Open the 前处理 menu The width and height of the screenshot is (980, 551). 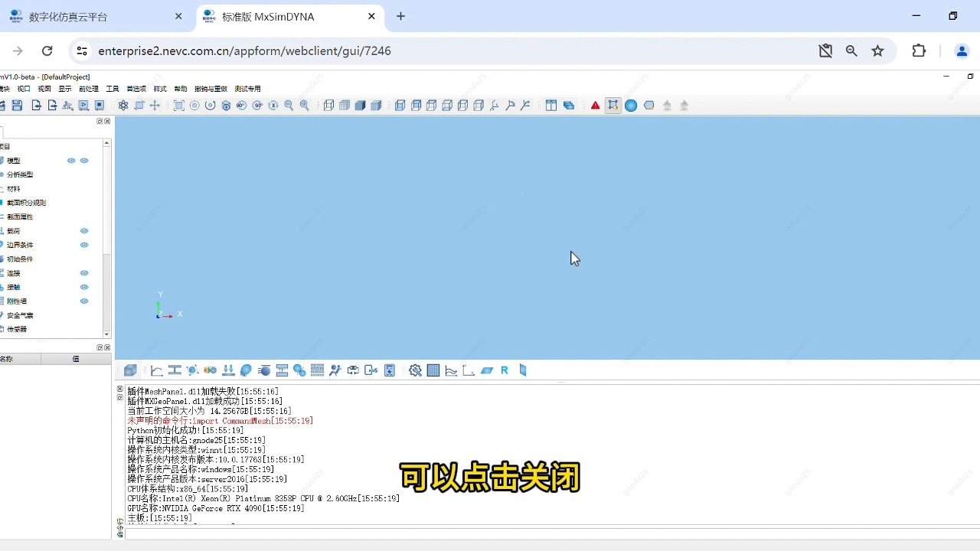(89, 89)
